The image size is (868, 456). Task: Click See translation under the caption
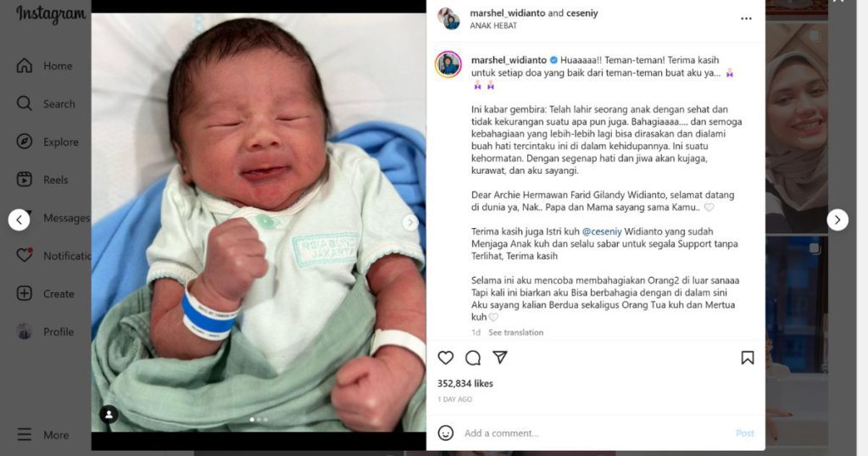pyautogui.click(x=516, y=332)
